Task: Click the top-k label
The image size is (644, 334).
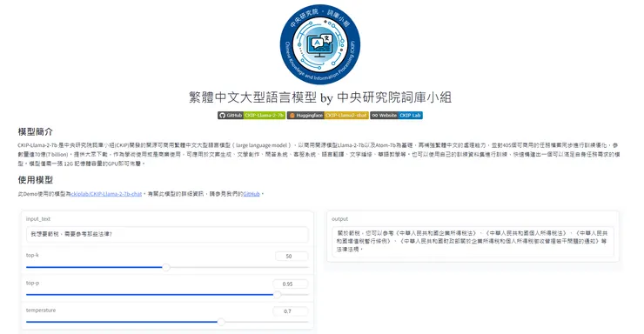Action: (x=32, y=255)
